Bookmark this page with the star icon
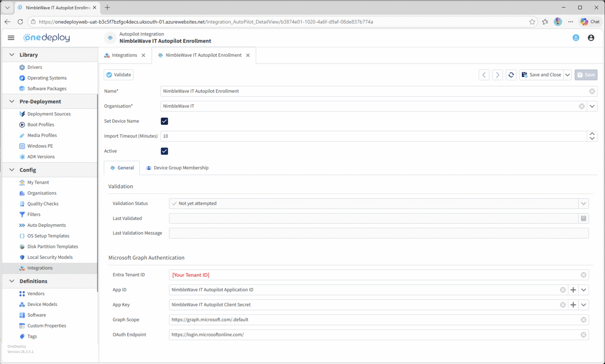 tap(532, 22)
